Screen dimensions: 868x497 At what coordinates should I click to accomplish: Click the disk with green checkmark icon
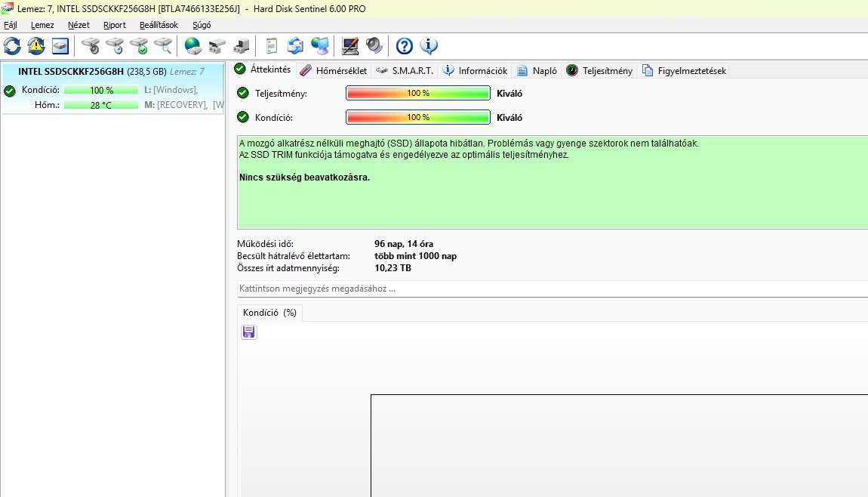(x=139, y=46)
